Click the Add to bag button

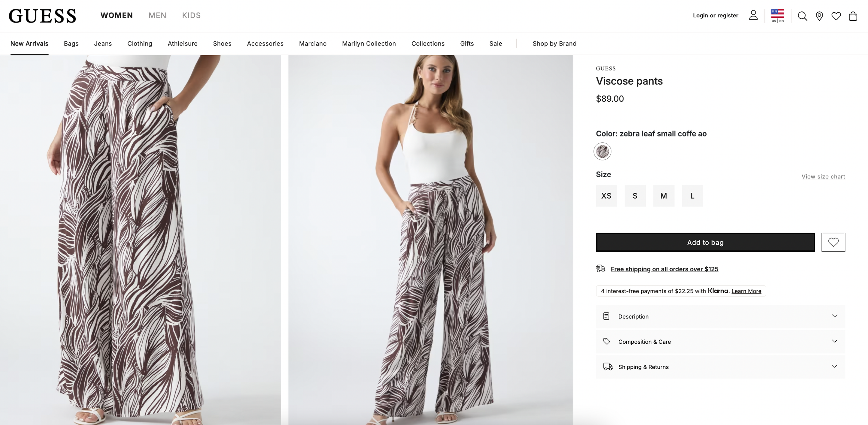(705, 242)
